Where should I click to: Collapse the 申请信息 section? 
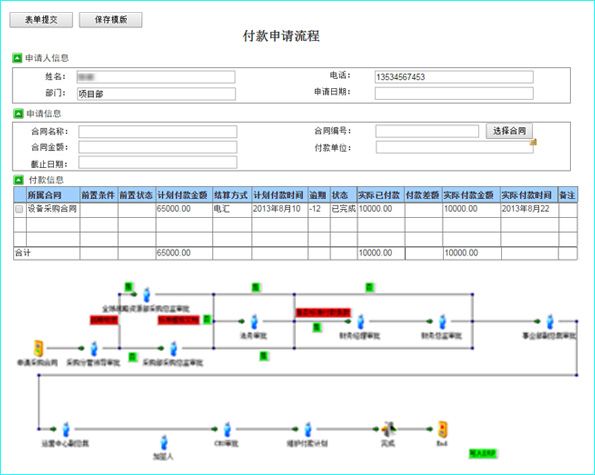[x=18, y=113]
